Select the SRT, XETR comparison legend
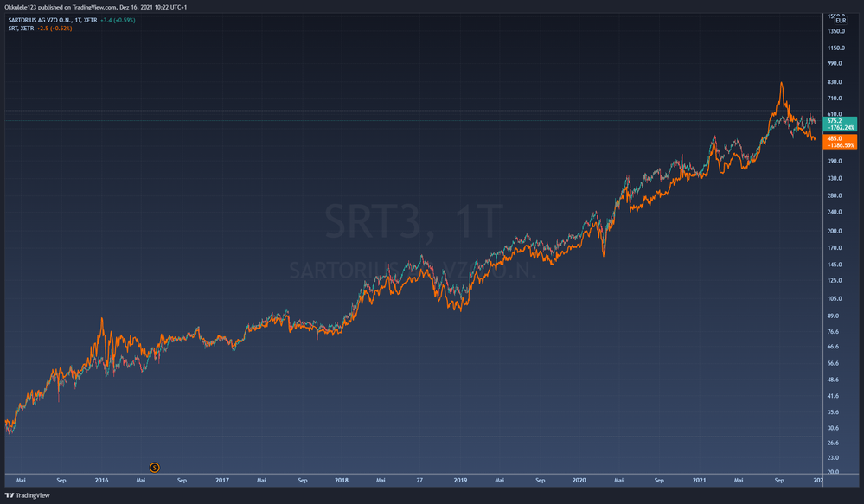 point(19,29)
